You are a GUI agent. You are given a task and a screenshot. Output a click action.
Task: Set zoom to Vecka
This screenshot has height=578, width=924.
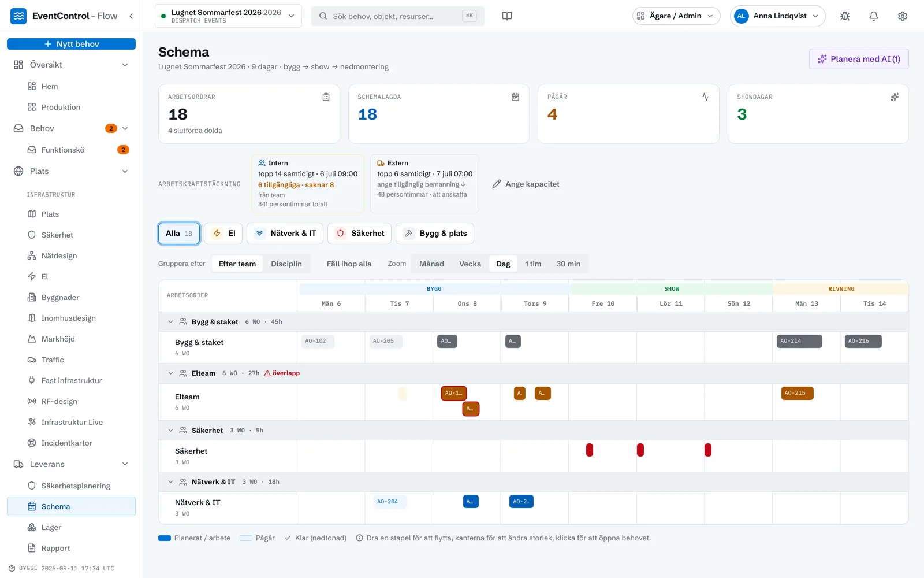click(470, 264)
